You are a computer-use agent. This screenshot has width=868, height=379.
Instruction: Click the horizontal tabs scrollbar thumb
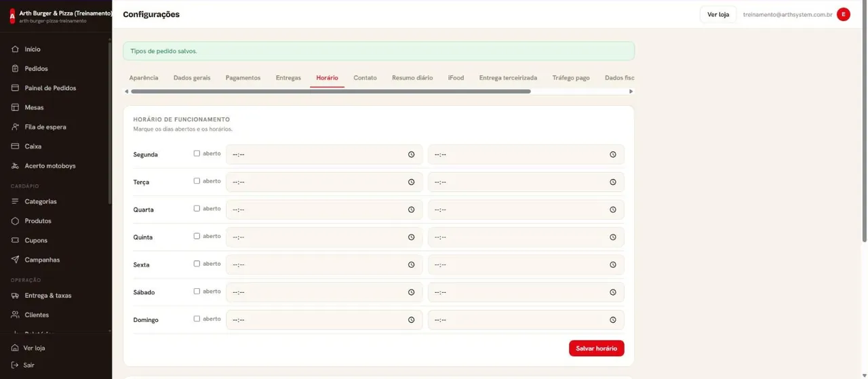tap(330, 91)
